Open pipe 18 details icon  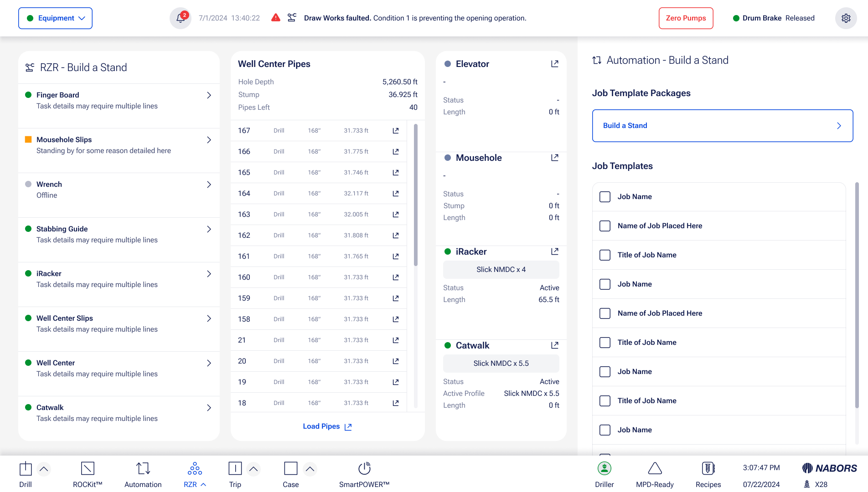[x=396, y=403]
